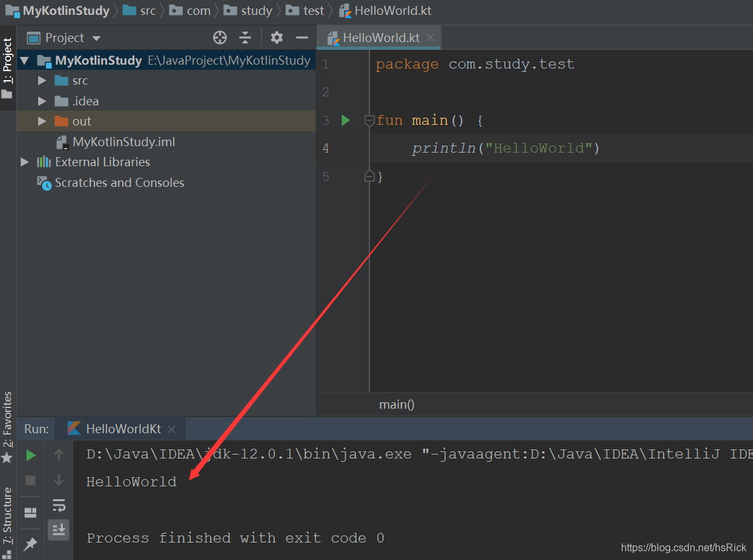Expand the .idea folder arrow

click(42, 102)
